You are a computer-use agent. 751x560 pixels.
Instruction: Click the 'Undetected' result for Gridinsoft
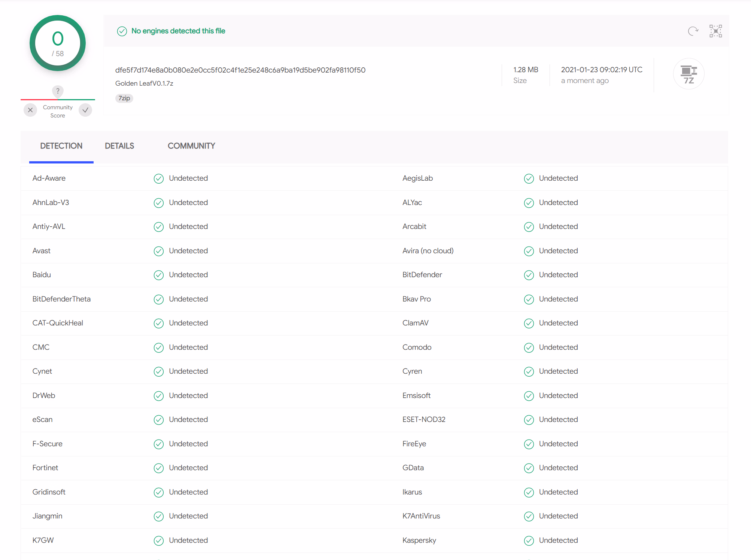(188, 492)
